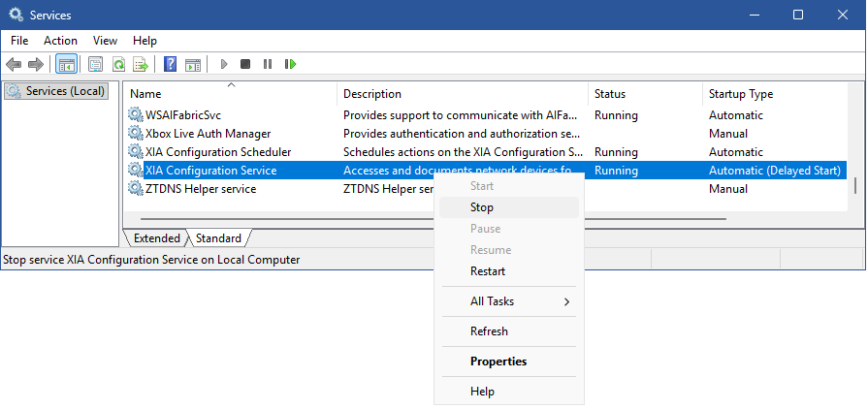Click the Pause Service toolbar icon
The height and width of the screenshot is (409, 868).
(268, 64)
